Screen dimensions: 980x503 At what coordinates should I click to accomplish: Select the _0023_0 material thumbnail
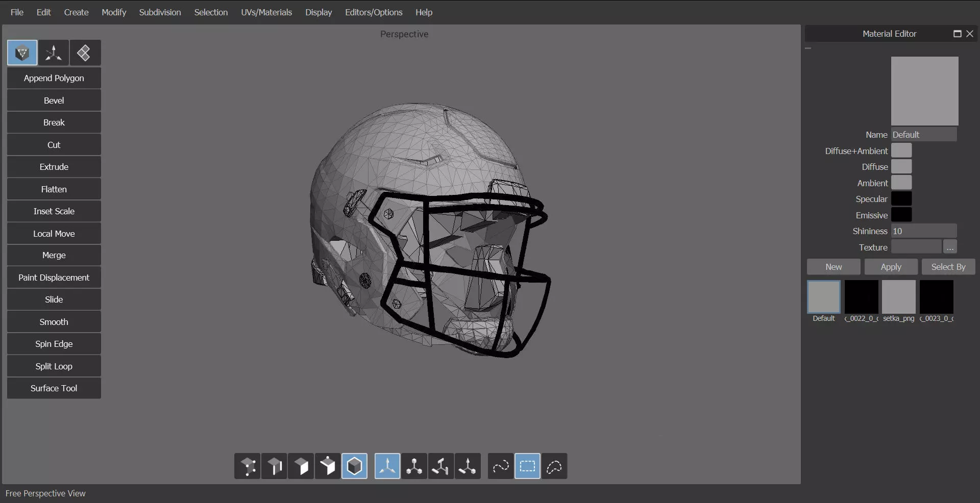(x=937, y=297)
